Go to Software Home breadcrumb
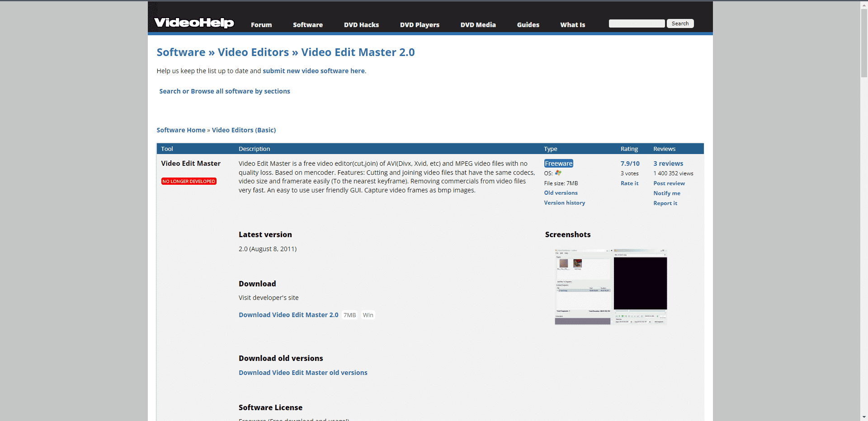The height and width of the screenshot is (421, 868). [x=181, y=130]
